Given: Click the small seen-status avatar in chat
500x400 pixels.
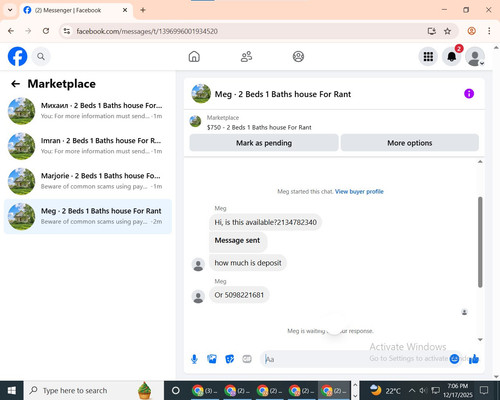Looking at the screenshot, I should point(464,312).
